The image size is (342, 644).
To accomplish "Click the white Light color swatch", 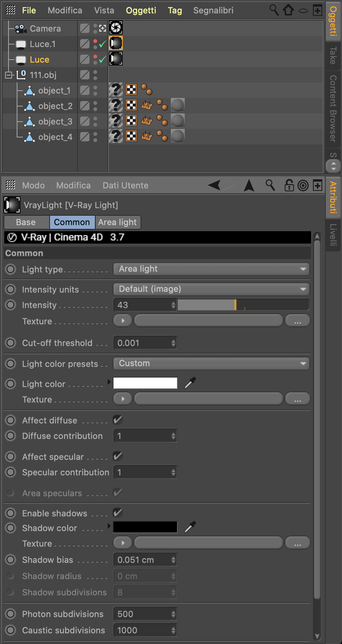I will [145, 383].
